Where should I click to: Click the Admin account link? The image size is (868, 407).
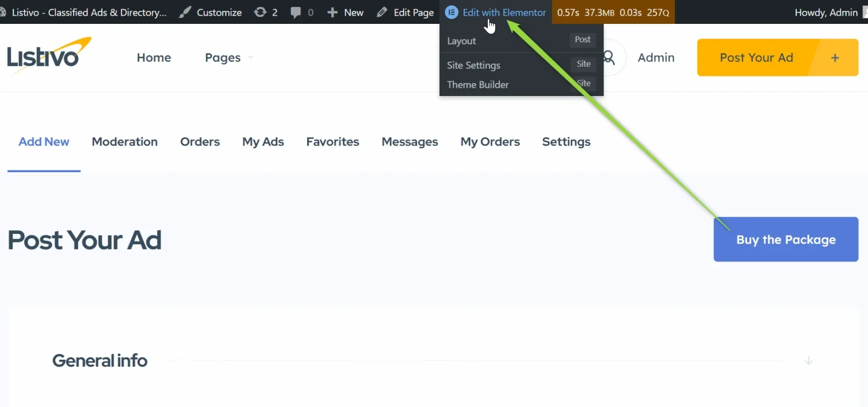pos(656,58)
